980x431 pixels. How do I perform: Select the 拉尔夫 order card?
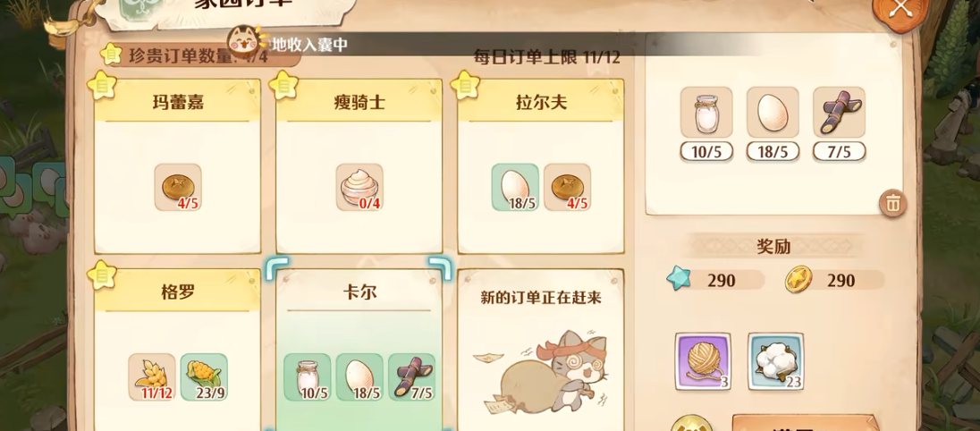click(541, 166)
